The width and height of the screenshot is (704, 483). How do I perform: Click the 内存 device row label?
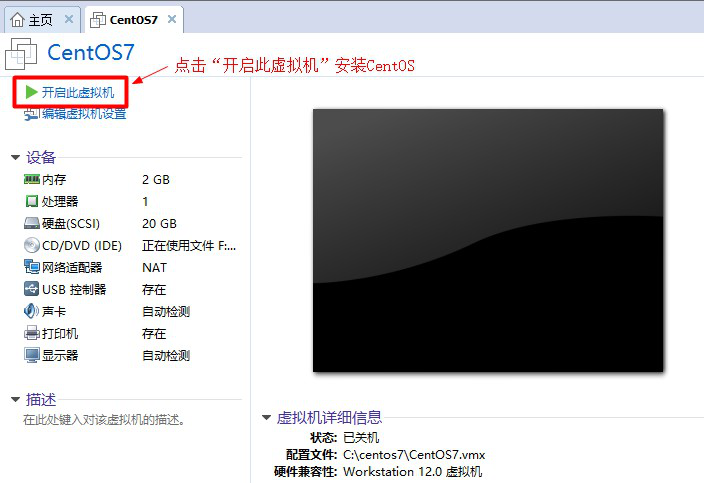click(x=54, y=180)
